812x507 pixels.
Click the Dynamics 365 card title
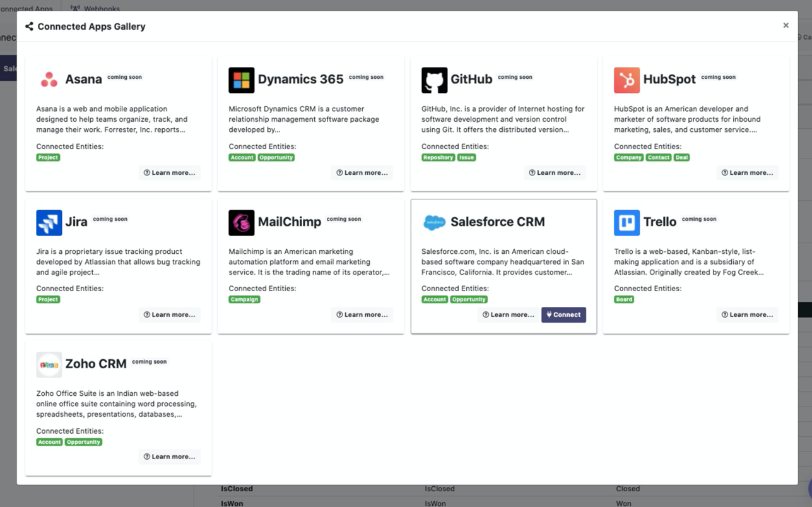click(x=300, y=80)
